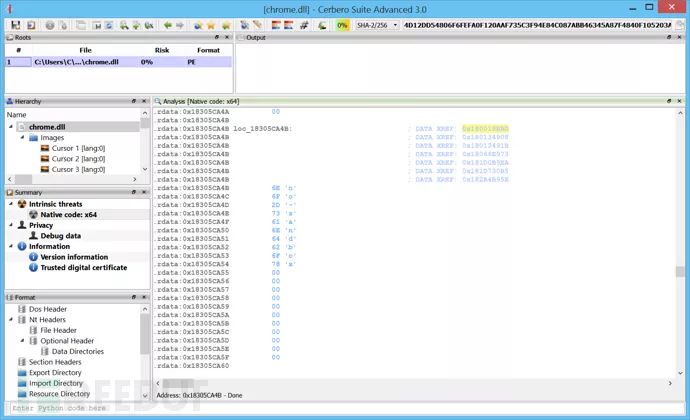The height and width of the screenshot is (420, 690).
Task: Open Version information entry
Action: click(x=69, y=257)
